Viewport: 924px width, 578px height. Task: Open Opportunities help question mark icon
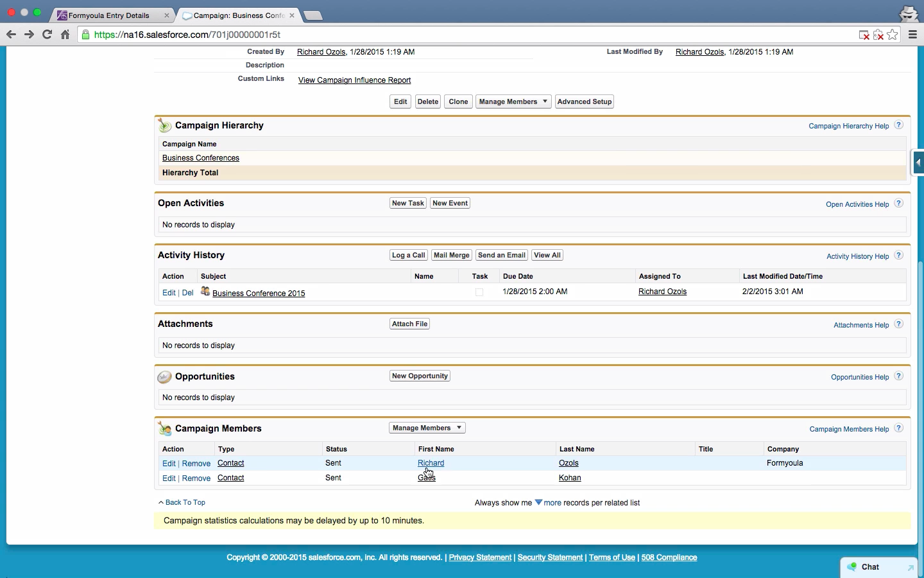899,376
